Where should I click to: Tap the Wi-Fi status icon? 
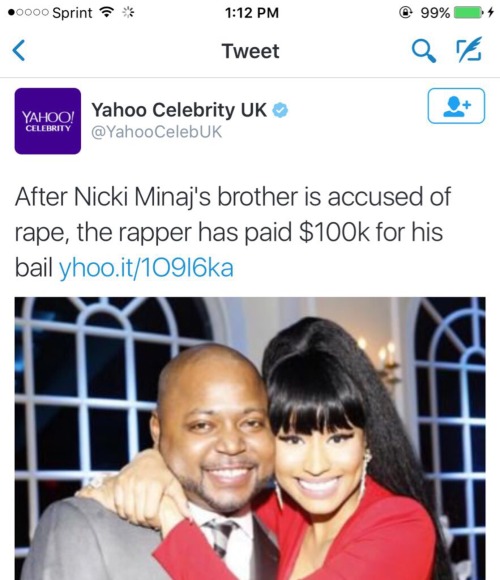pos(107,13)
